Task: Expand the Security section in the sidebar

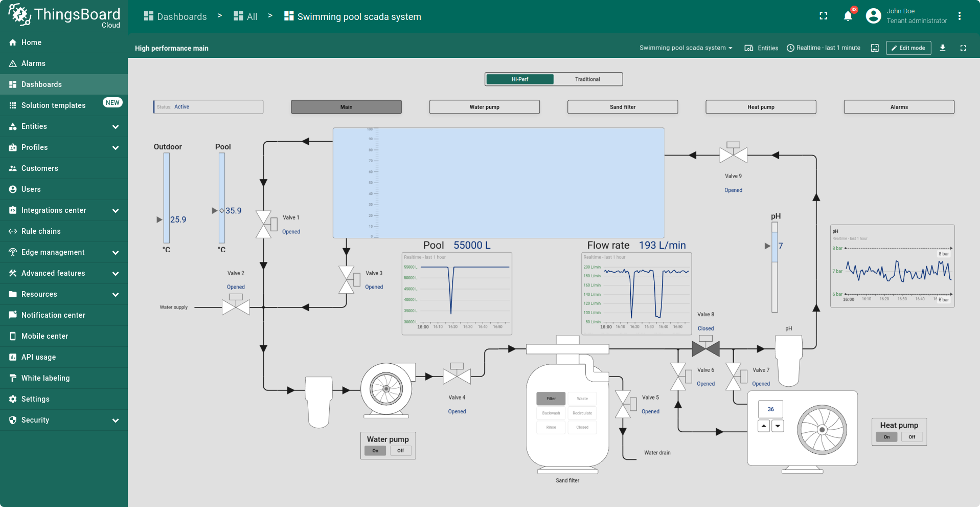Action: 64,420
